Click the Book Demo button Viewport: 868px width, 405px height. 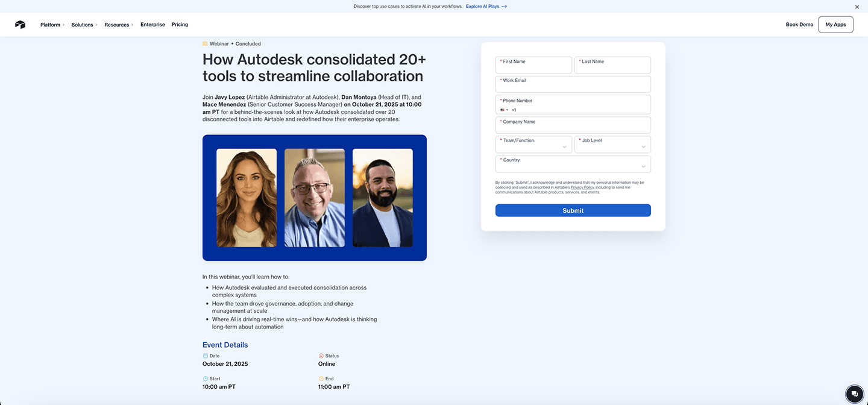pos(799,24)
